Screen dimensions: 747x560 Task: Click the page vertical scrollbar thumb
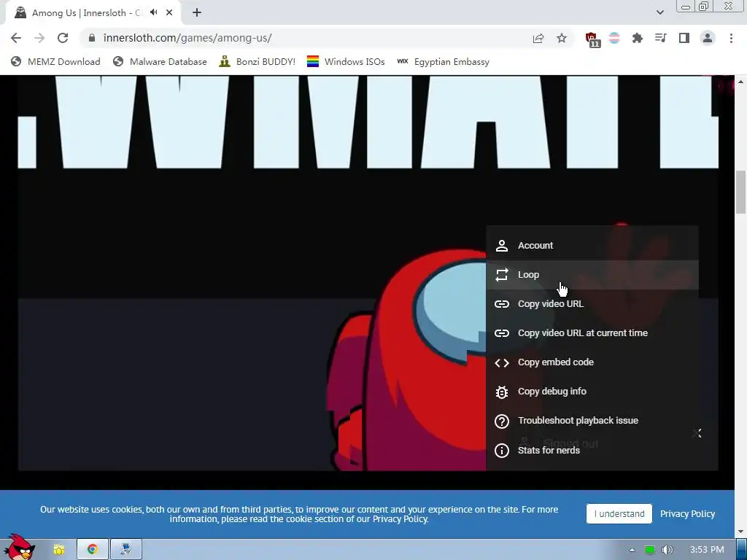(x=741, y=192)
